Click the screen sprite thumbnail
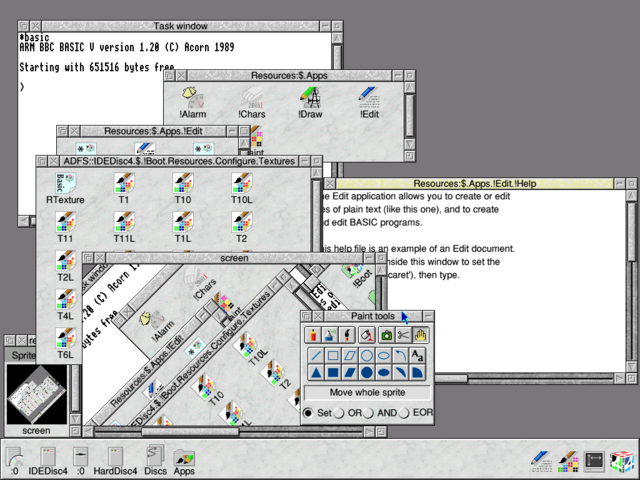The width and height of the screenshot is (640, 480). (37, 395)
